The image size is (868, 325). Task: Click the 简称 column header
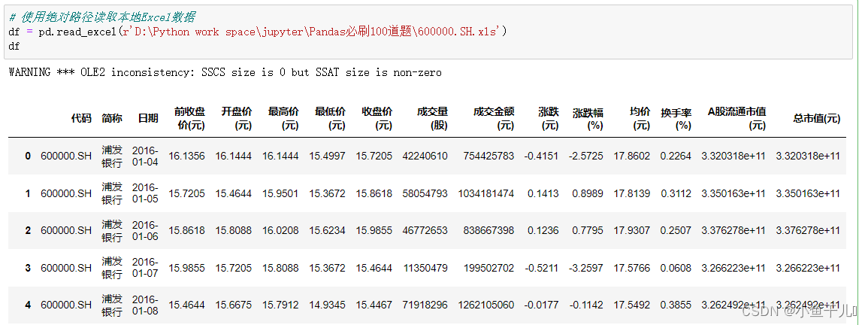(112, 118)
